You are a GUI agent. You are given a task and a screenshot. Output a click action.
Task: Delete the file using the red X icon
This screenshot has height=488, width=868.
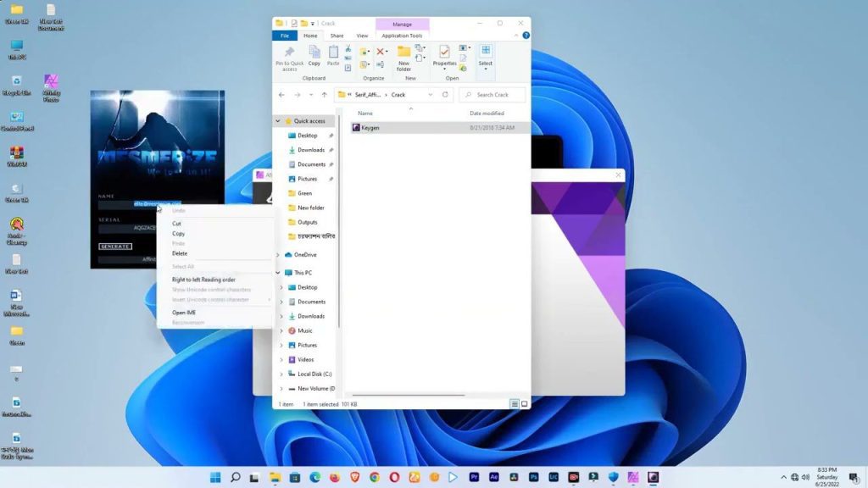pos(380,52)
